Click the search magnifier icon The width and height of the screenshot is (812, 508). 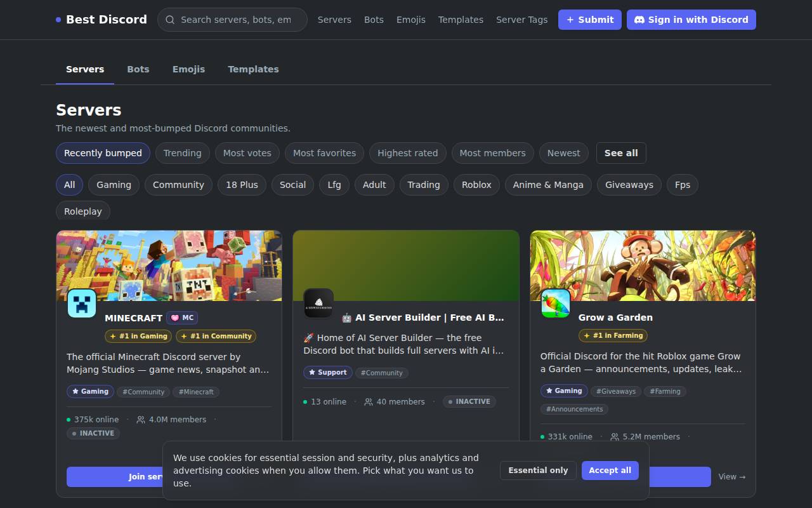pyautogui.click(x=170, y=20)
